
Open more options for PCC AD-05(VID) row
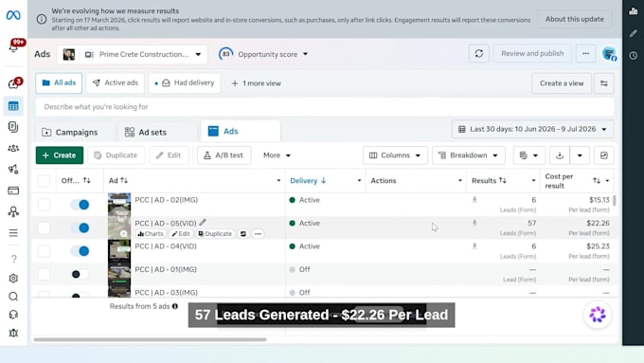click(x=258, y=233)
